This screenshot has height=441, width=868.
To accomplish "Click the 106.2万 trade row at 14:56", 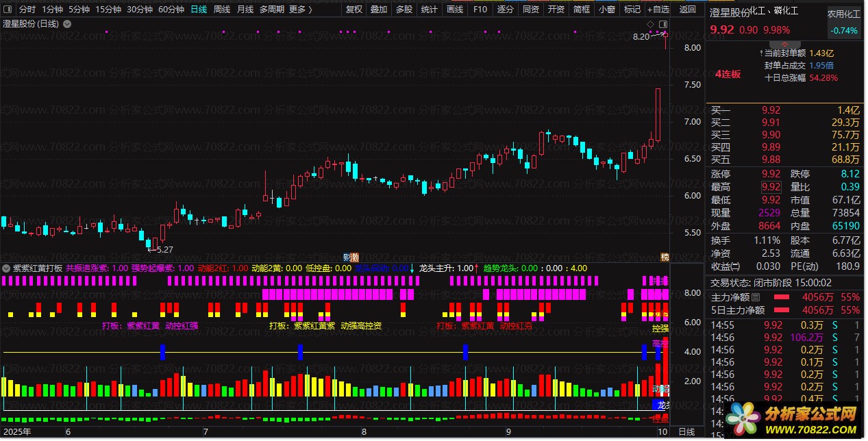I will point(785,338).
